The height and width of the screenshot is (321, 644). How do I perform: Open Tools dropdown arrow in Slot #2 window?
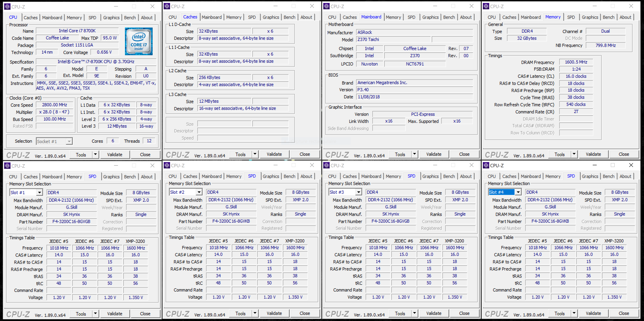tap(255, 313)
